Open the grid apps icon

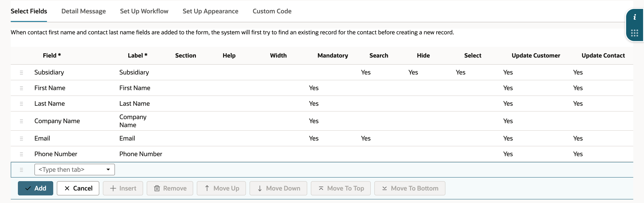(634, 33)
